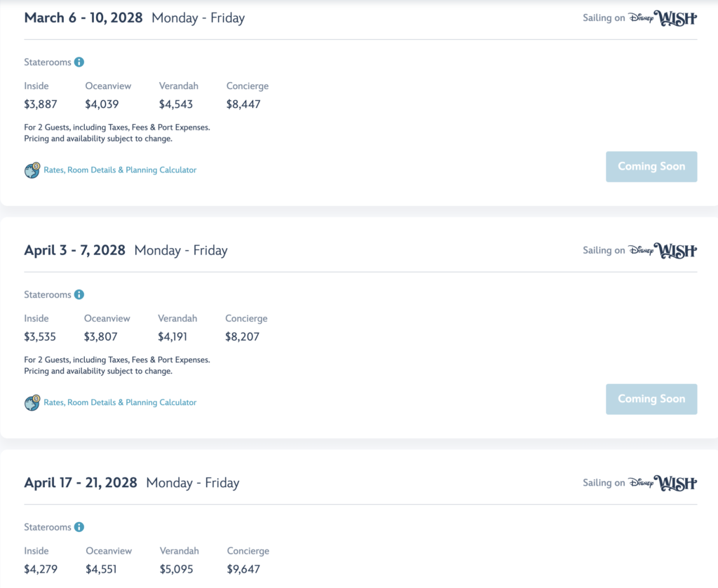The image size is (718, 588).
Task: Click Coming Soon button for March 6-10 sailing
Action: pyautogui.click(x=651, y=167)
